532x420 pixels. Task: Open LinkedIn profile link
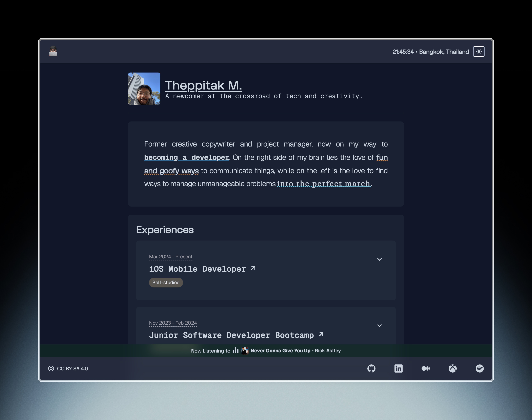(x=398, y=368)
